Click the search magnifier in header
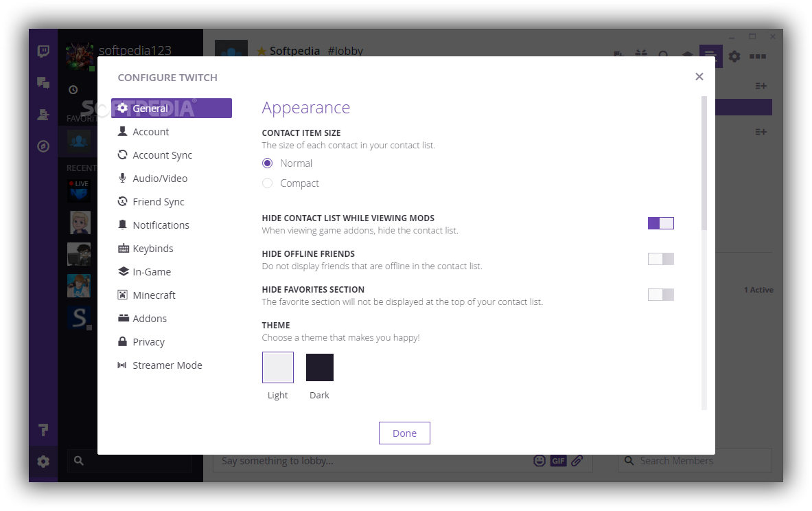Viewport: 812px width, 511px height. click(663, 55)
